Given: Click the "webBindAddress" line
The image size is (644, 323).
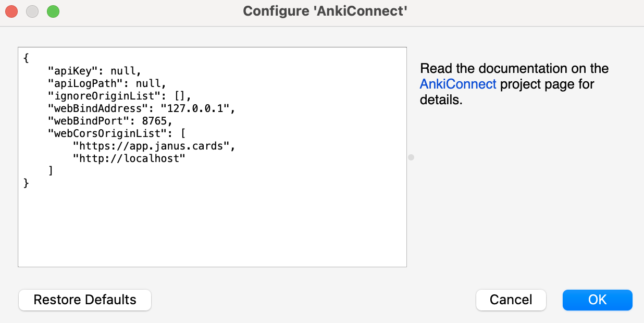Looking at the screenshot, I should tap(142, 108).
